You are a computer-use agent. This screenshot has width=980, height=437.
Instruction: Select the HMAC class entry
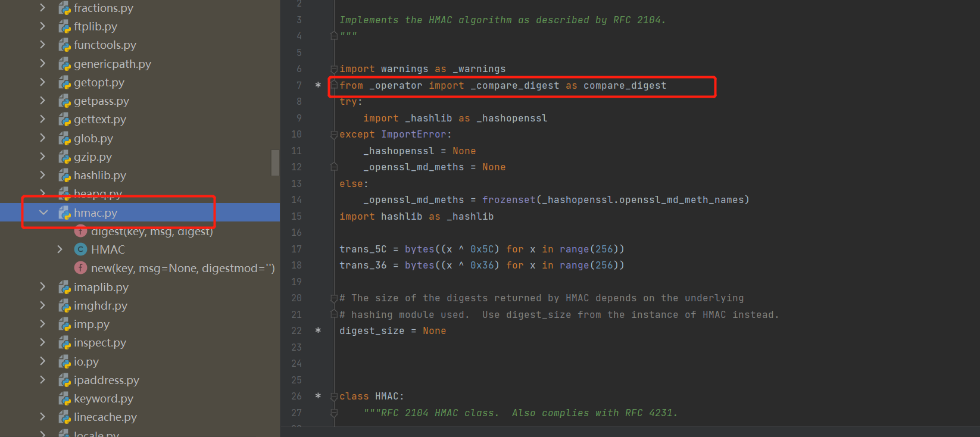(108, 249)
